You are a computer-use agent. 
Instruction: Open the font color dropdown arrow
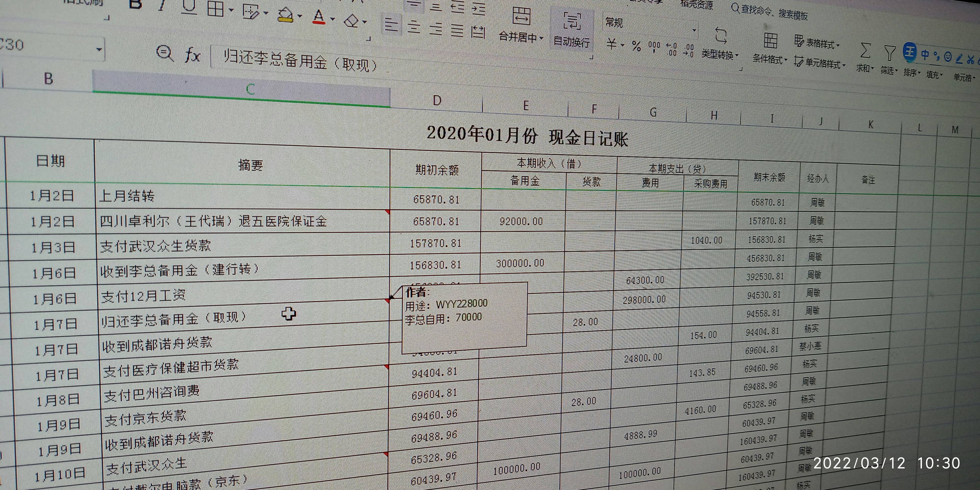click(333, 19)
